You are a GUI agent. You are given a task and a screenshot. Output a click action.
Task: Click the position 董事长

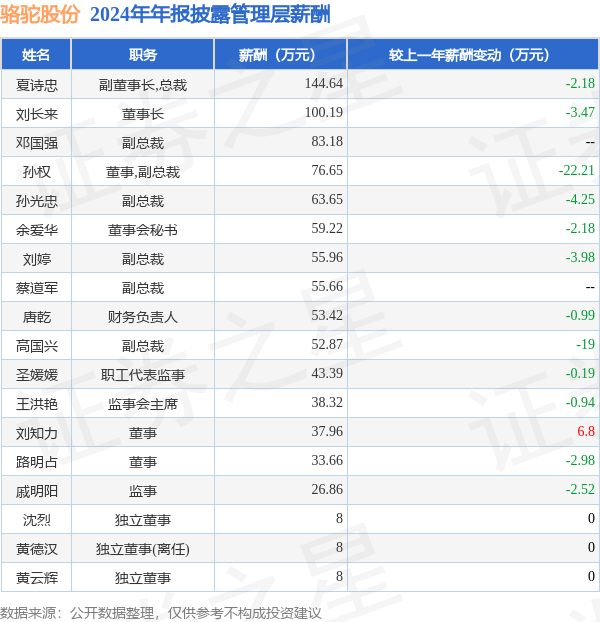pyautogui.click(x=143, y=114)
